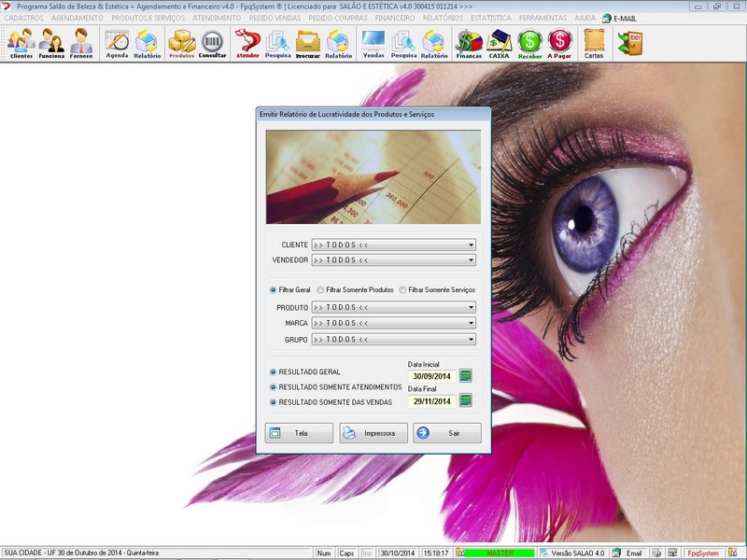Open the AGENDAMENTO menu
The width and height of the screenshot is (747, 560).
pos(78,18)
